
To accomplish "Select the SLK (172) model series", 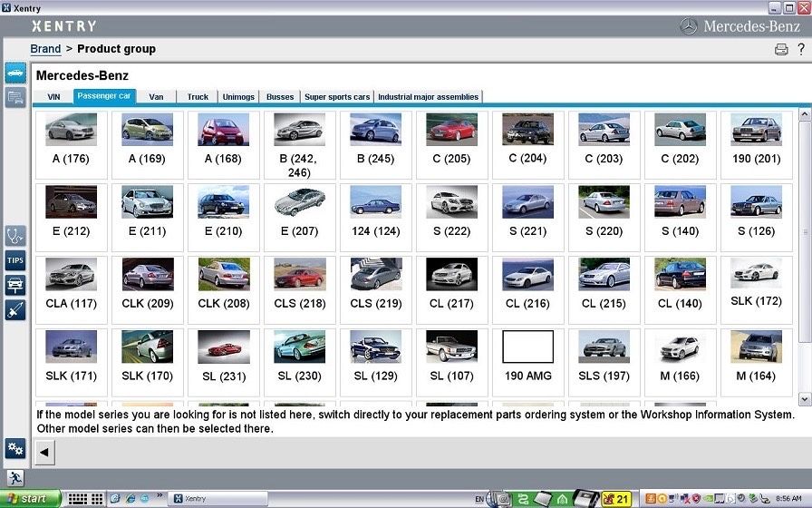I will [x=756, y=289].
